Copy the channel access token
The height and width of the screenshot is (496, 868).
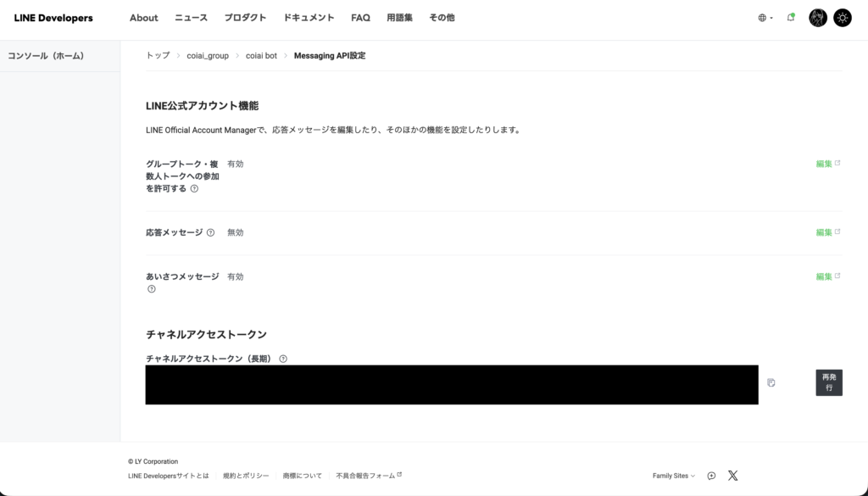tap(771, 382)
